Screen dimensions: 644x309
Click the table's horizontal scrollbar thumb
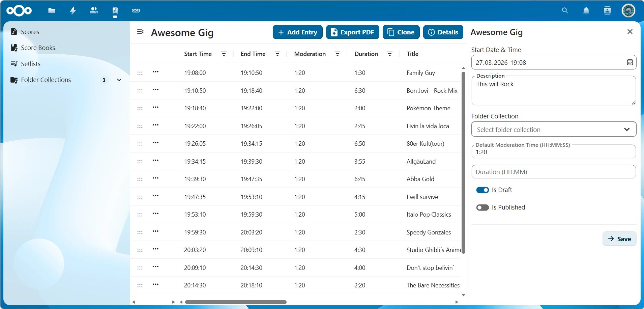pyautogui.click(x=236, y=302)
